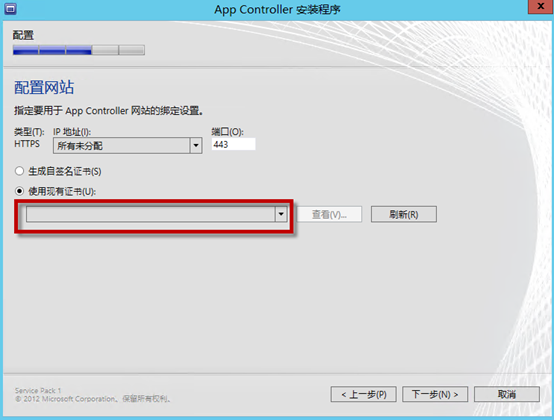Click the 刷新(R) refresh button
The height and width of the screenshot is (420, 554).
[x=403, y=214]
